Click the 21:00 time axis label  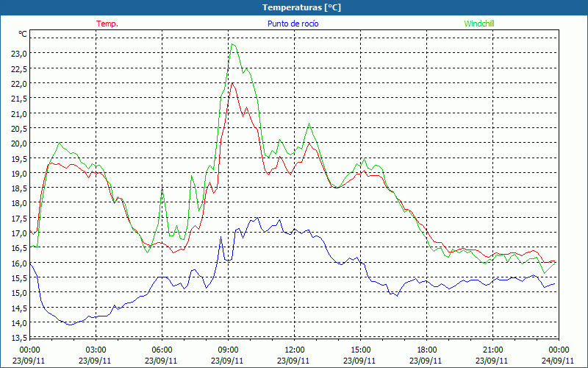click(x=492, y=350)
